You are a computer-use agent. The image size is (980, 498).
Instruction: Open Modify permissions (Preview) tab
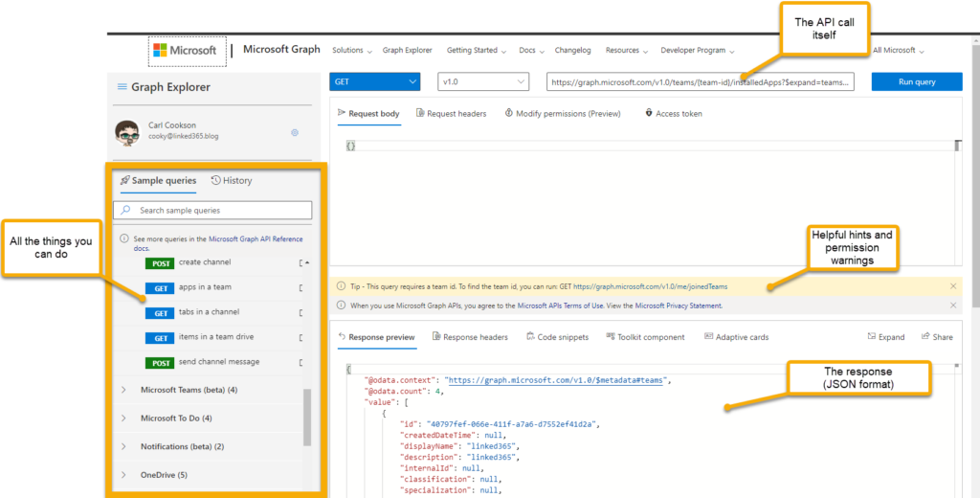563,114
